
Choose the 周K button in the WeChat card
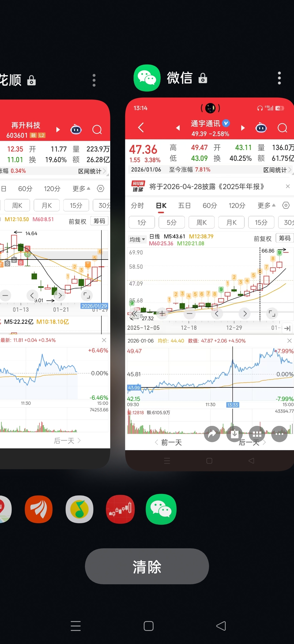click(x=202, y=222)
